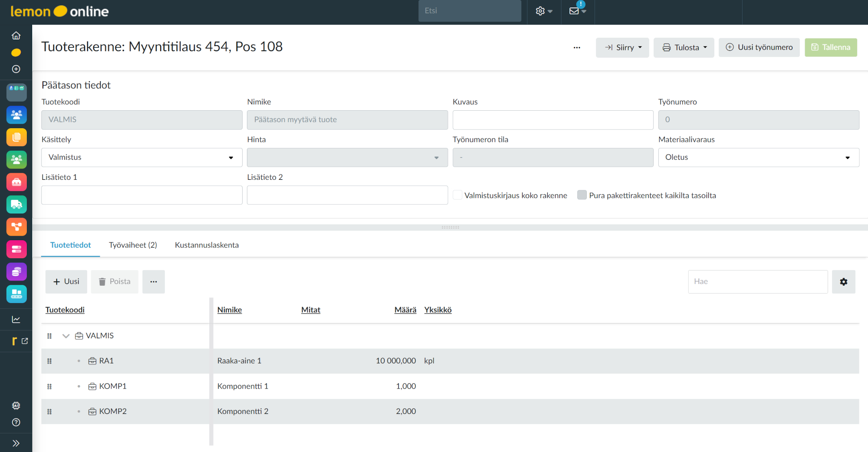Open the mail notifications icon

(575, 11)
